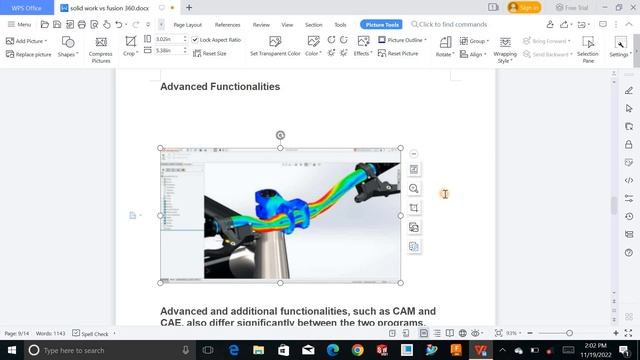Click the Send Backward button
The height and width of the screenshot is (360, 640).
point(548,54)
